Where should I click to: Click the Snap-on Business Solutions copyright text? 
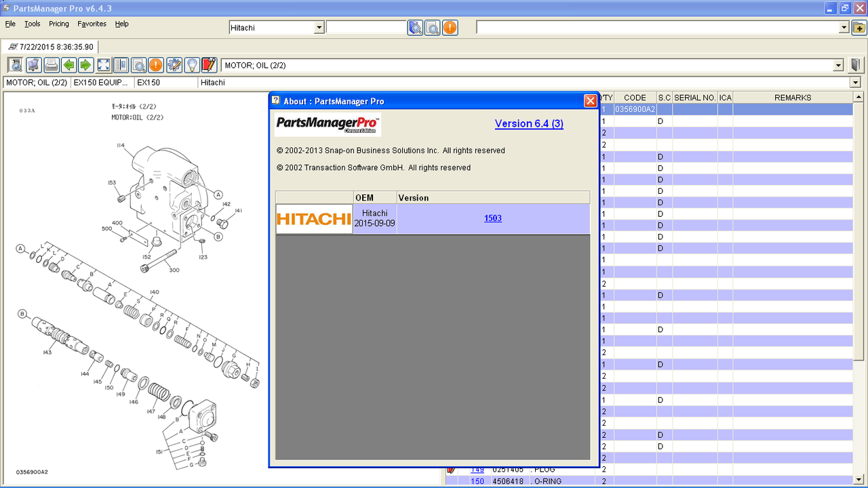click(391, 150)
